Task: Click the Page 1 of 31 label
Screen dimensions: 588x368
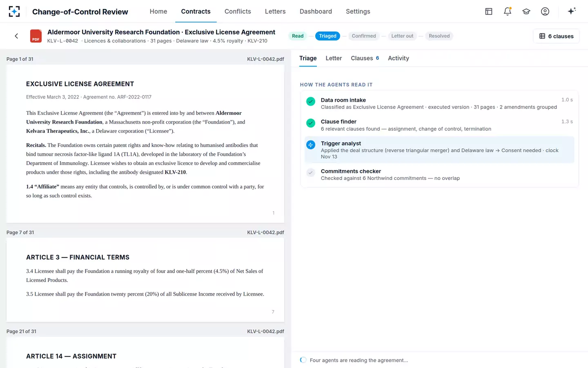Action: (20, 59)
